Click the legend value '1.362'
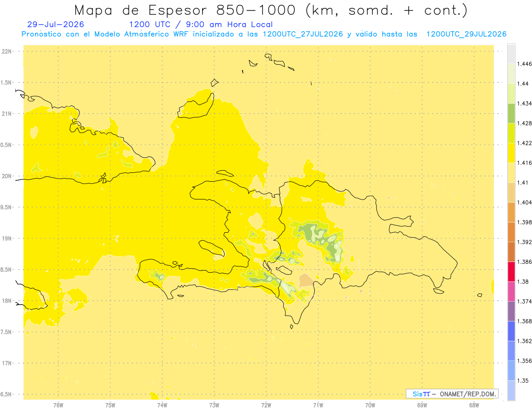This screenshot has width=532, height=411. tap(525, 341)
